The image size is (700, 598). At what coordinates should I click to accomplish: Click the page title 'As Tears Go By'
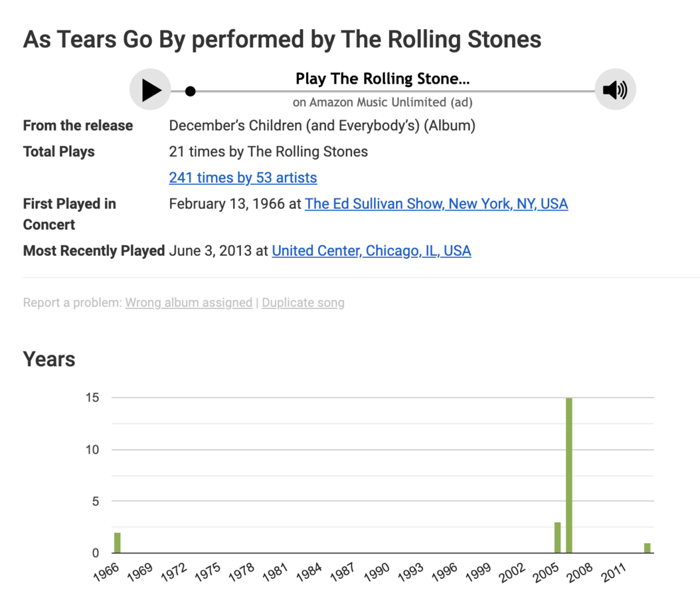tap(282, 40)
